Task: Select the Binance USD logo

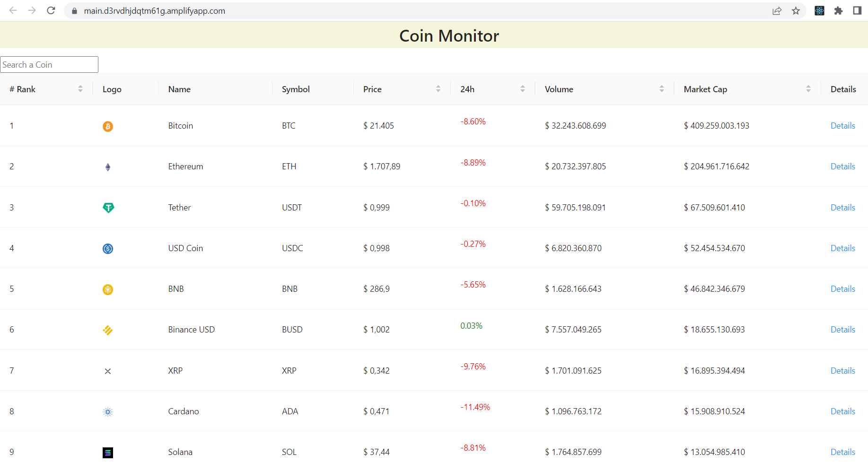Action: 107,330
